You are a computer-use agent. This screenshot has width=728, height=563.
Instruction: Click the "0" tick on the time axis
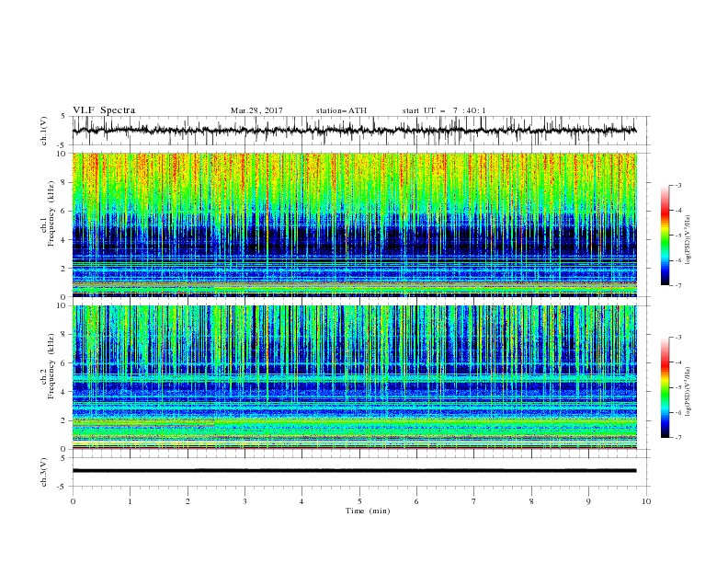coord(73,501)
